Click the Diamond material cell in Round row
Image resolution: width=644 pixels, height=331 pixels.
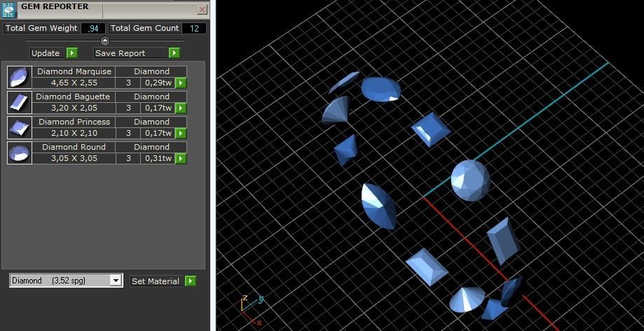click(x=151, y=147)
